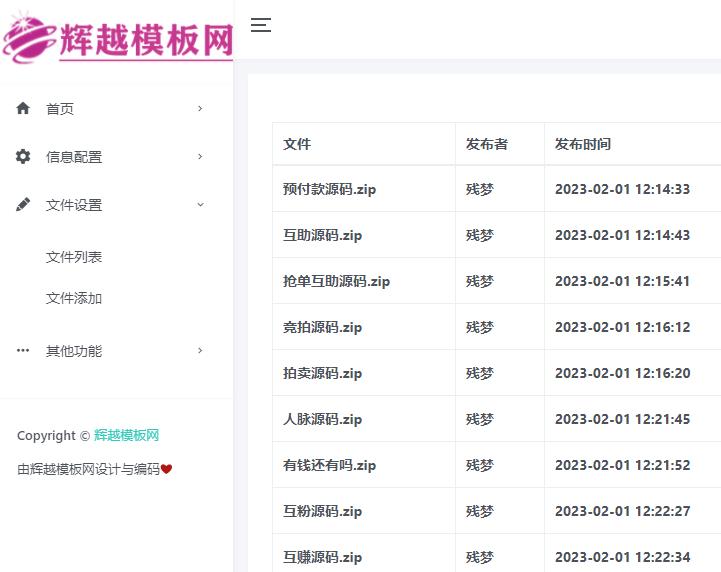Click the three-dots icon for 其他功能
Screen dimensions: 721x572
click(23, 350)
